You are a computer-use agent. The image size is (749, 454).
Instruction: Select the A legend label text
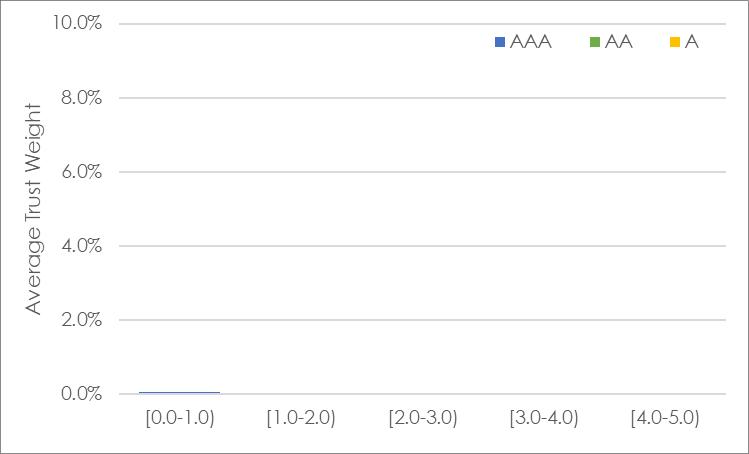(x=691, y=42)
